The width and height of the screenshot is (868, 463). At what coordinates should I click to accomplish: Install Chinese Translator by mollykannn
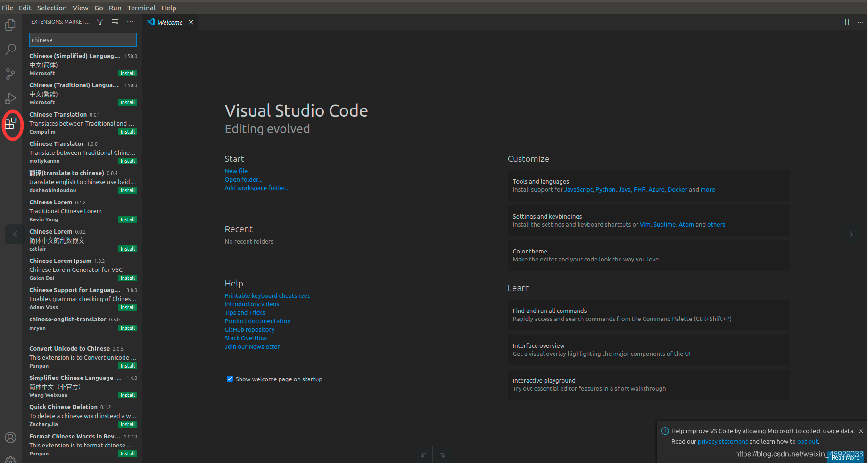tap(128, 161)
